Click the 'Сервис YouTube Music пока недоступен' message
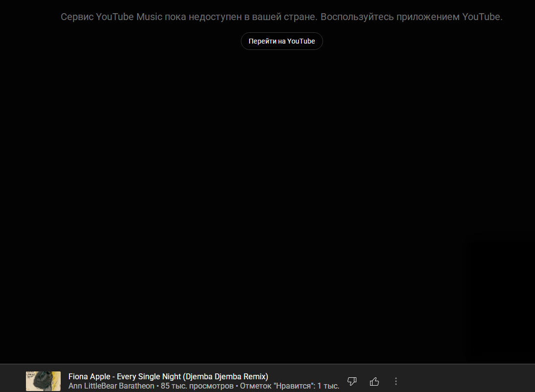Screen dimensions: 535x392 pos(281,17)
